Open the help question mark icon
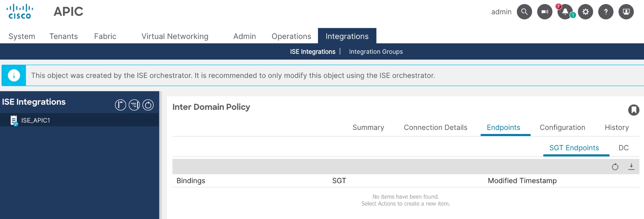644x219 pixels. pos(606,12)
